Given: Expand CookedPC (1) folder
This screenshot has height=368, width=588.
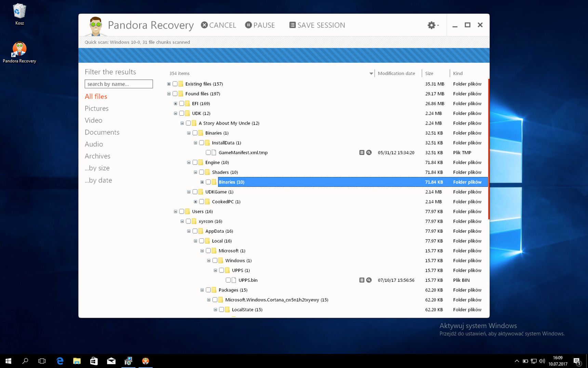Looking at the screenshot, I should (x=196, y=202).
